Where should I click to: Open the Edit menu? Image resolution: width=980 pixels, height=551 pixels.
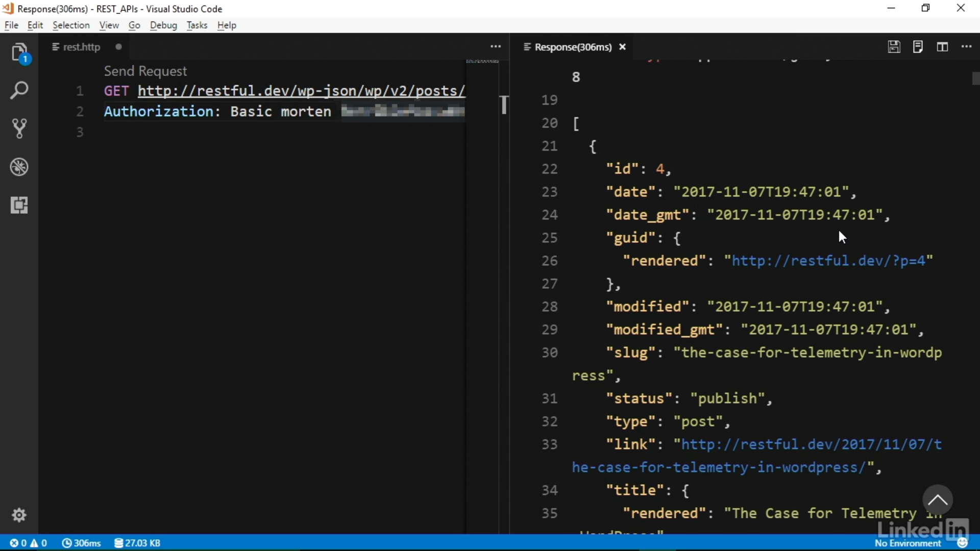pos(35,25)
